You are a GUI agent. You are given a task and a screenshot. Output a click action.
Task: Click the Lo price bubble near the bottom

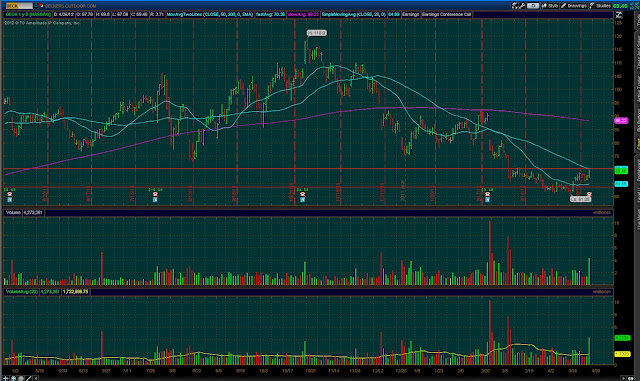pos(580,199)
